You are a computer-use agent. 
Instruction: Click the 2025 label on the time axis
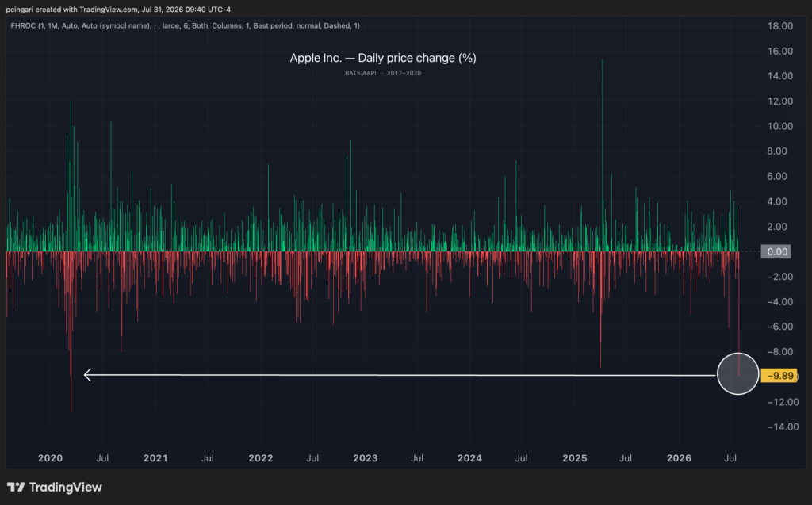[575, 458]
